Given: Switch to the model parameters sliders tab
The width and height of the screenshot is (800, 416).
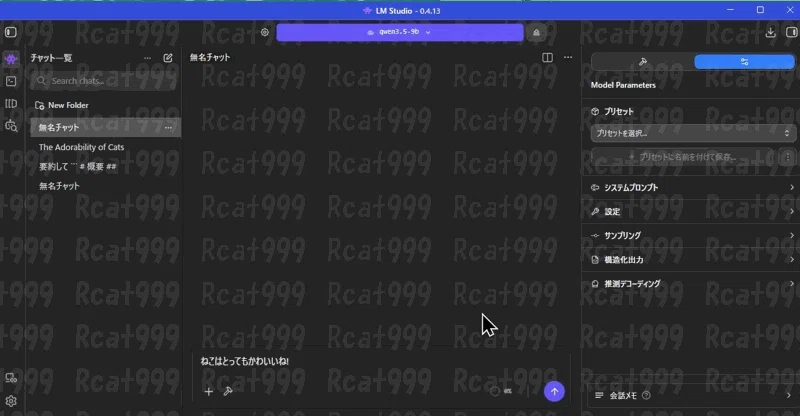Looking at the screenshot, I should 744,62.
